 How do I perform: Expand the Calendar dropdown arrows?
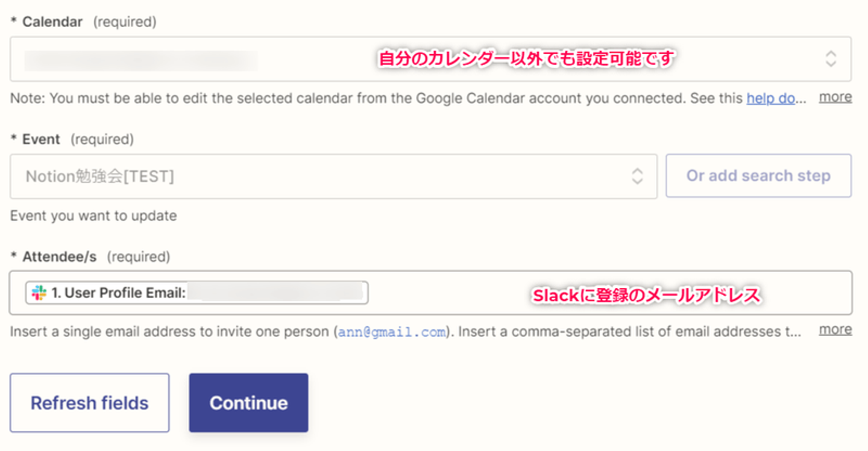coord(831,59)
